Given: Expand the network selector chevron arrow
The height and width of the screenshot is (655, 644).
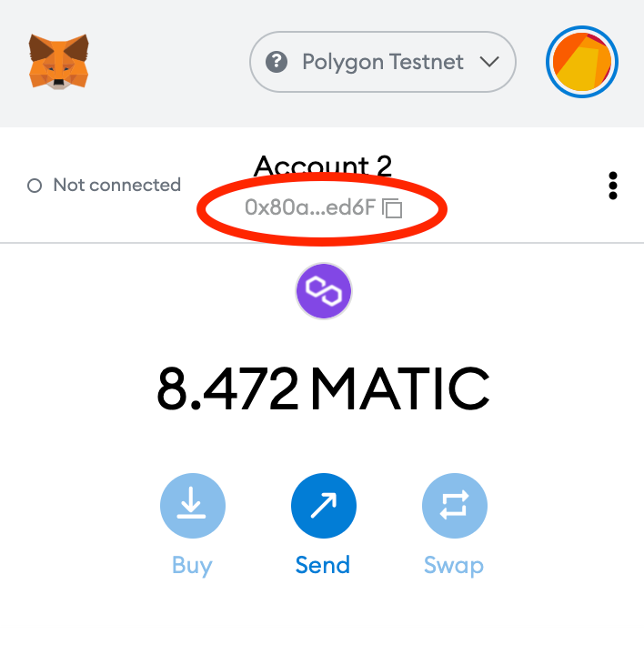Looking at the screenshot, I should (x=489, y=62).
